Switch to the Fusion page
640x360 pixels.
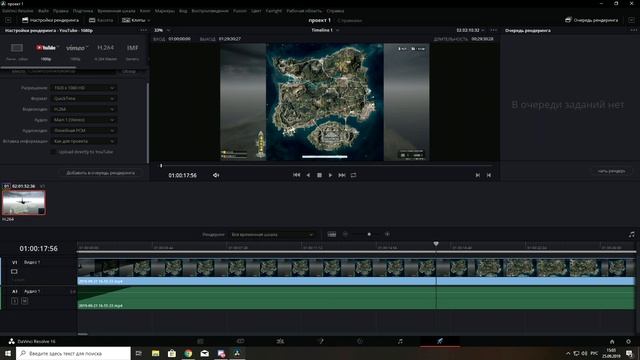(x=320, y=341)
